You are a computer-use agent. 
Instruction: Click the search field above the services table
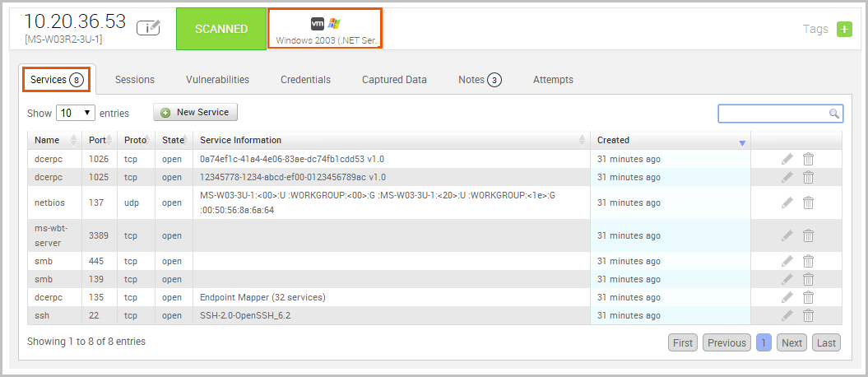tap(773, 114)
